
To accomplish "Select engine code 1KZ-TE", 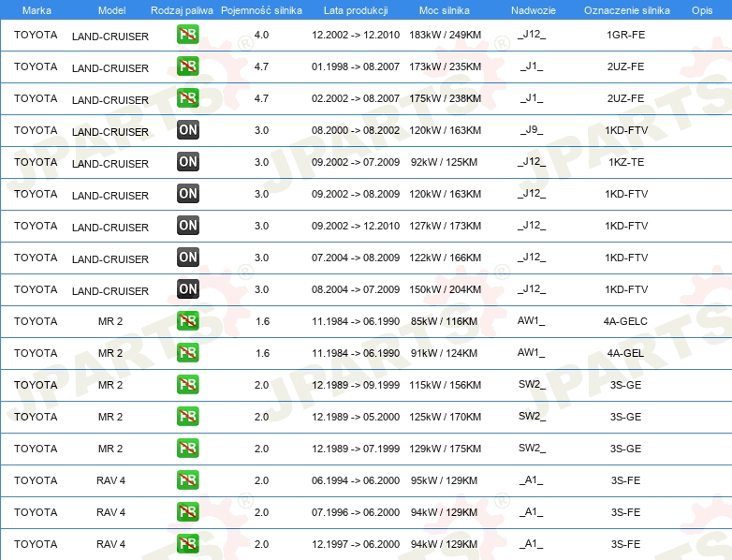I will 626,162.
